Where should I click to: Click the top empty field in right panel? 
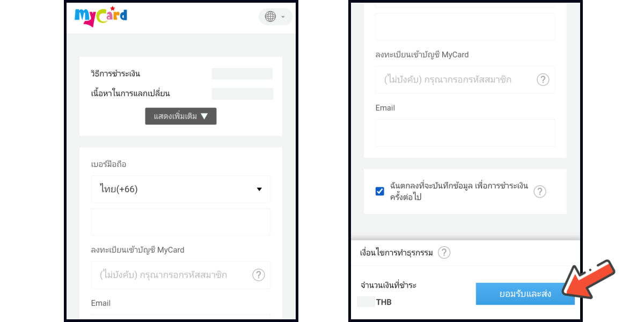point(465,26)
